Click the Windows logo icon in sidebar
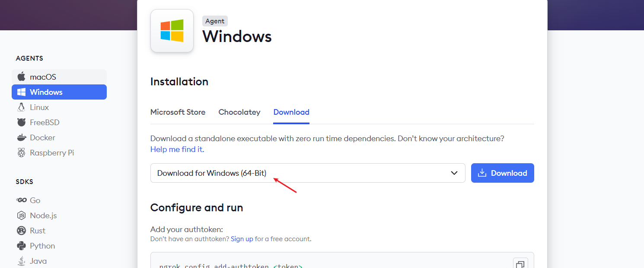Viewport: 644px width, 268px height. click(x=21, y=92)
